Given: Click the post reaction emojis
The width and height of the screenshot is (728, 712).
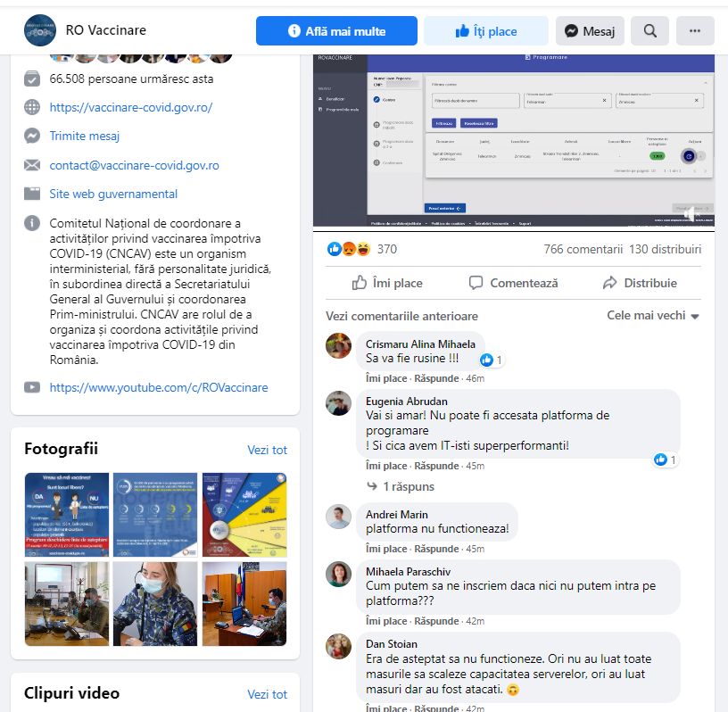Looking at the screenshot, I should (349, 250).
